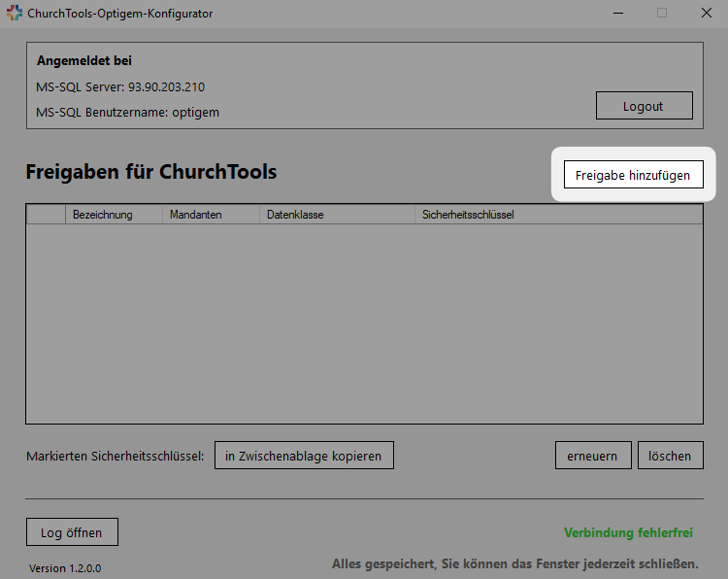Click the Alles gespeichert status message
The image size is (728, 579).
tap(514, 564)
